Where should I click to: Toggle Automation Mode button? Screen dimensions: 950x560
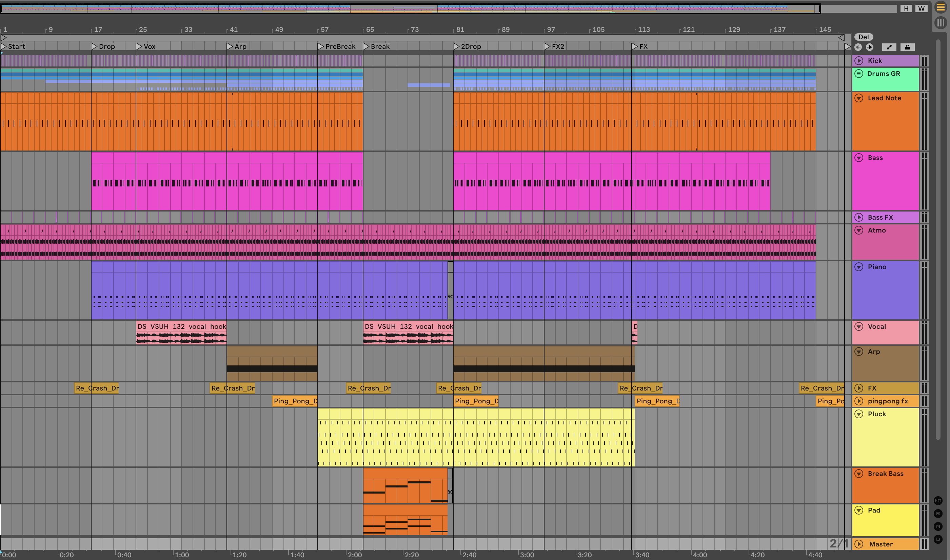[x=889, y=47]
